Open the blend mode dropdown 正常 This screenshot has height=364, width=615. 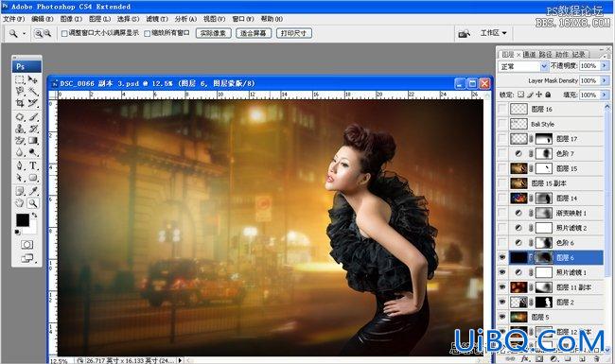point(523,66)
